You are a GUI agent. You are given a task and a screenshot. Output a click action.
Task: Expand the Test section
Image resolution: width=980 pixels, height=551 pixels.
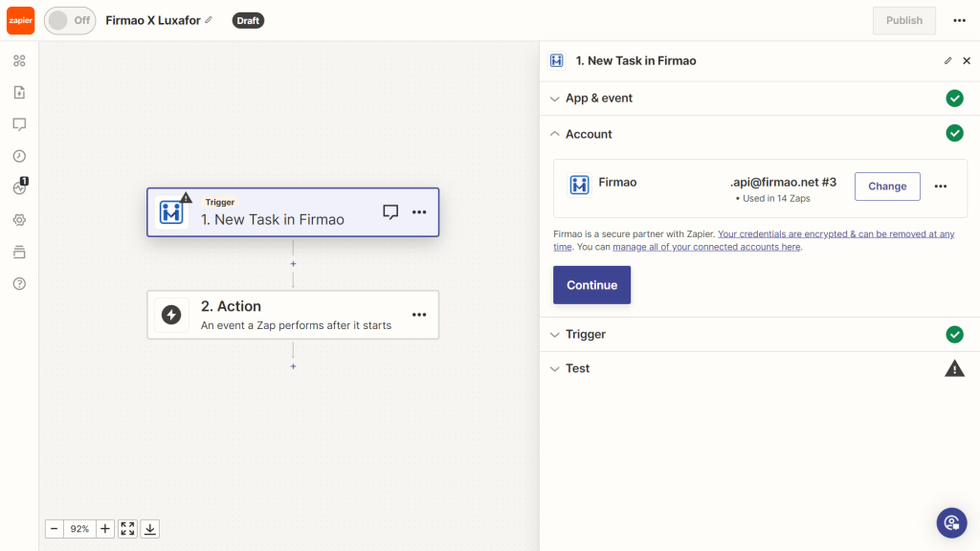(576, 367)
